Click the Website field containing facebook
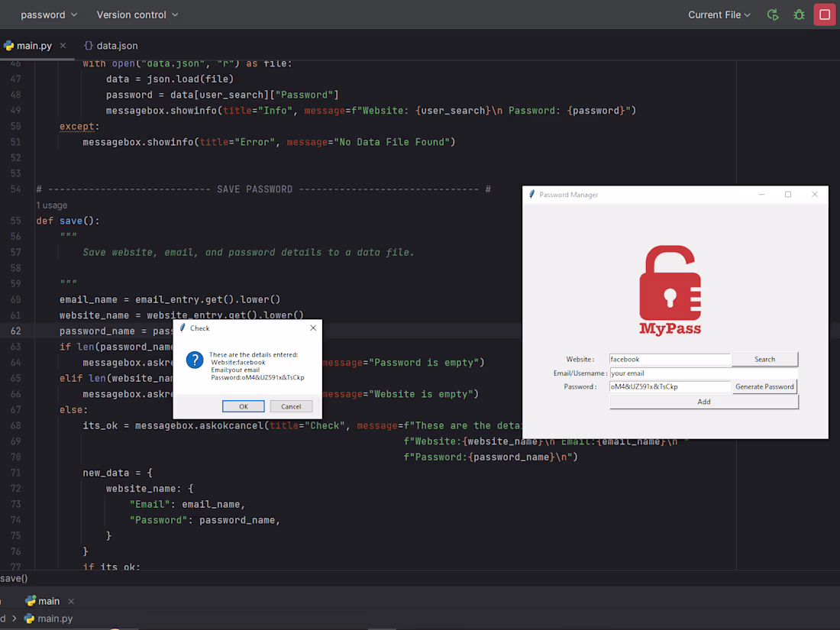This screenshot has width=840, height=630. pyautogui.click(x=670, y=359)
